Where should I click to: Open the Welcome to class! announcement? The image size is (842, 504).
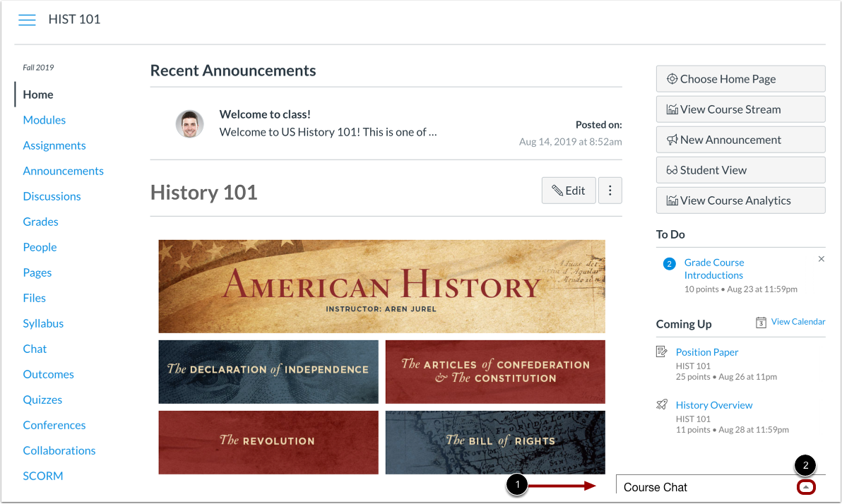265,114
